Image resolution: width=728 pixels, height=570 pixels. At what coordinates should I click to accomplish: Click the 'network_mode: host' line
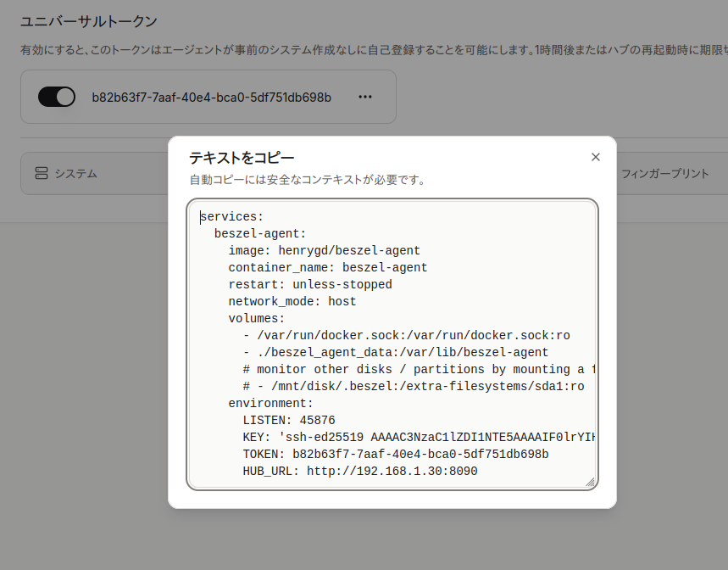point(292,302)
